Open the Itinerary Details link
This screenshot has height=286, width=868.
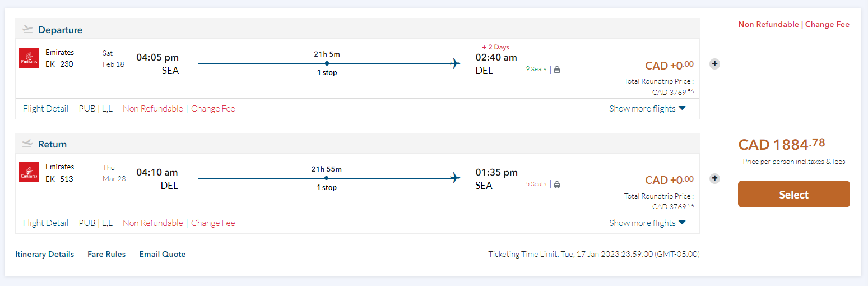coord(45,254)
